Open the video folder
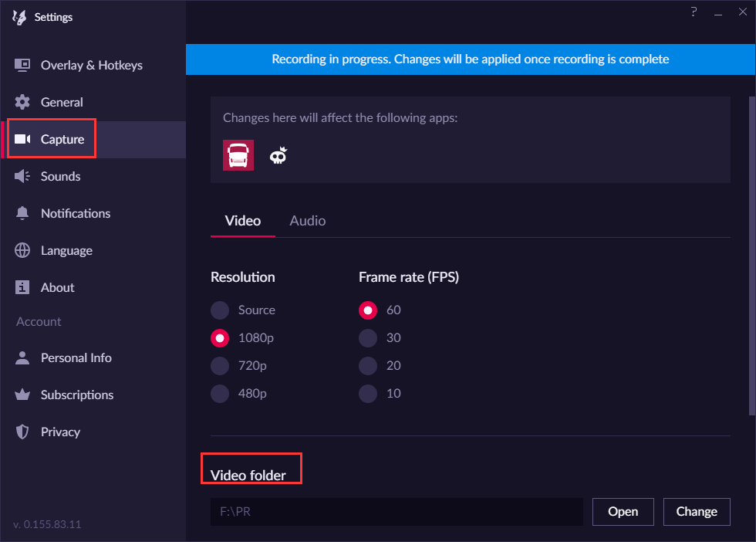756x542 pixels. (x=623, y=511)
